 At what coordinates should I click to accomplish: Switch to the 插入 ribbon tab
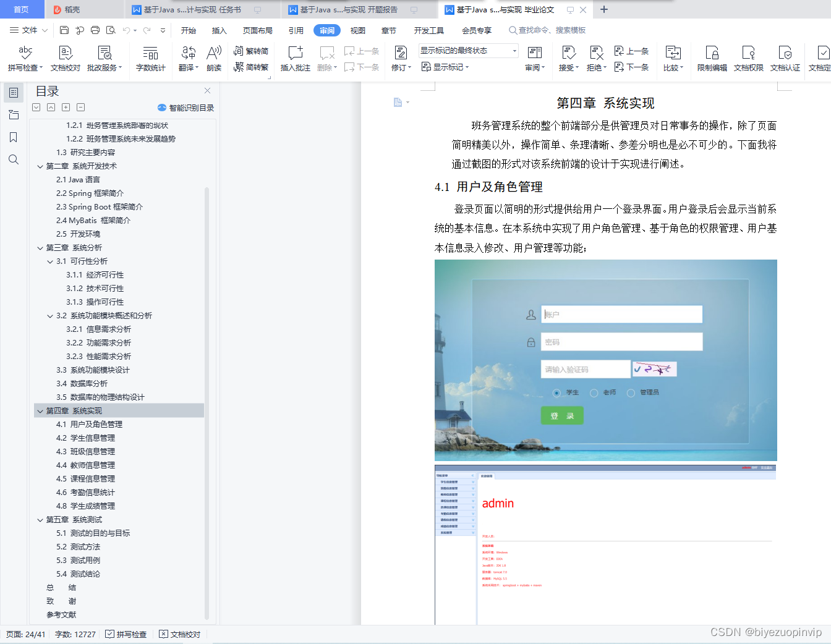coord(219,30)
